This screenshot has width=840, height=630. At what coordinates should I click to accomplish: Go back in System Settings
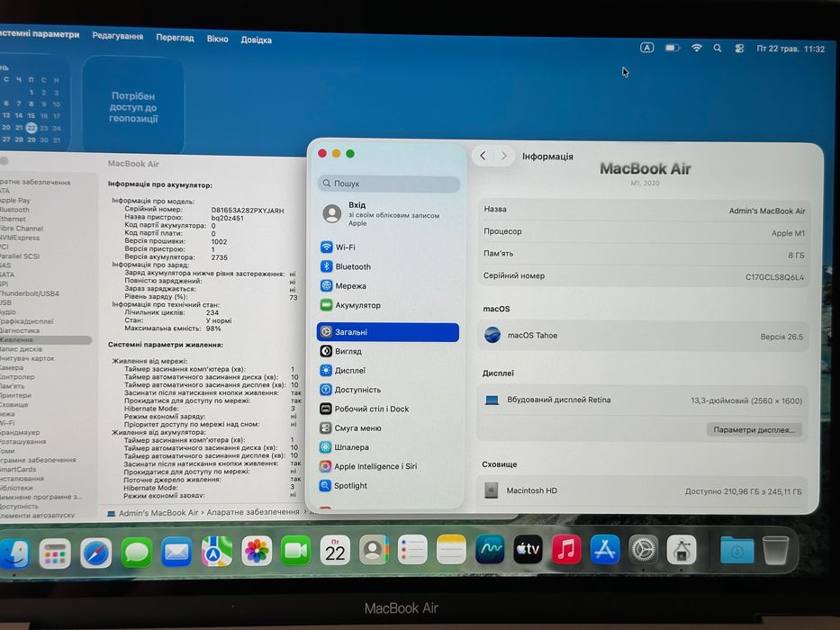tap(483, 156)
